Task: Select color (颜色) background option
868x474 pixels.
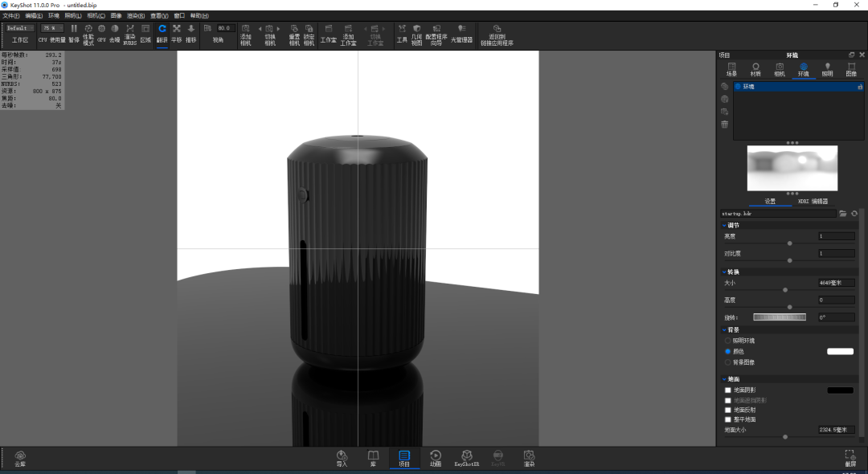Action: point(727,351)
